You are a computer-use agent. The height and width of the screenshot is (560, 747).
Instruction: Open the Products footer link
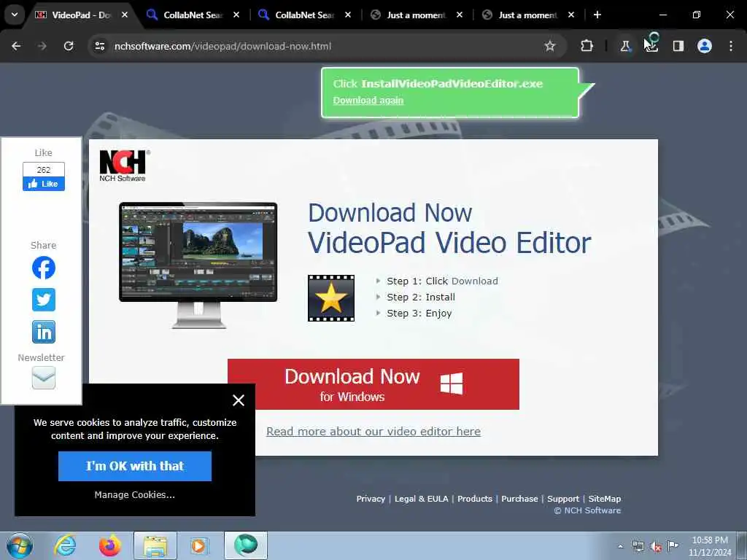click(474, 499)
